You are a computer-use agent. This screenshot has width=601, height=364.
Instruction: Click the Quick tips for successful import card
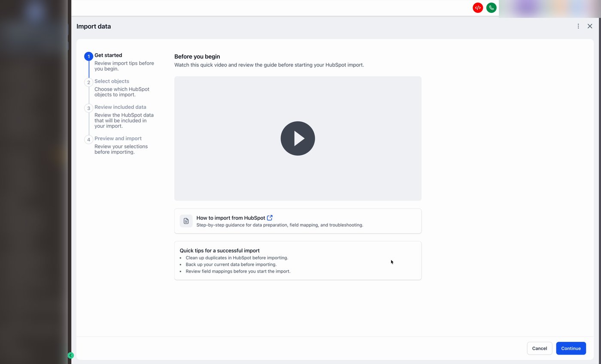click(297, 260)
